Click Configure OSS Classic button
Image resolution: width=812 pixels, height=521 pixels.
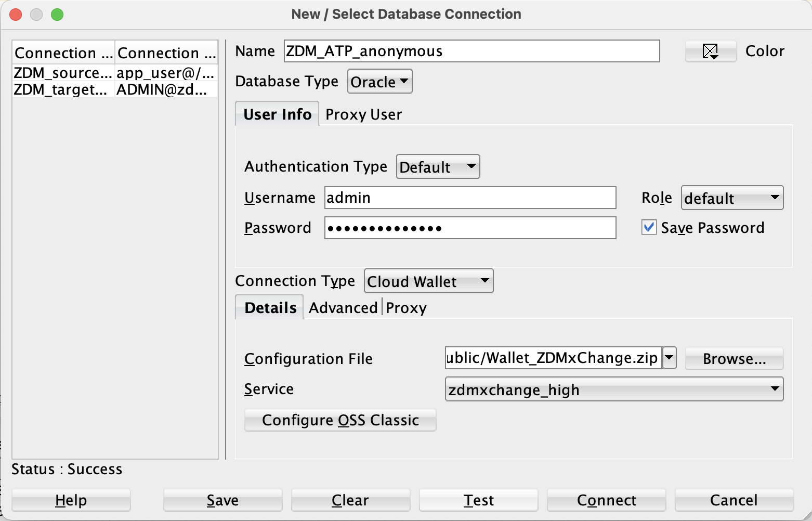[x=340, y=420]
